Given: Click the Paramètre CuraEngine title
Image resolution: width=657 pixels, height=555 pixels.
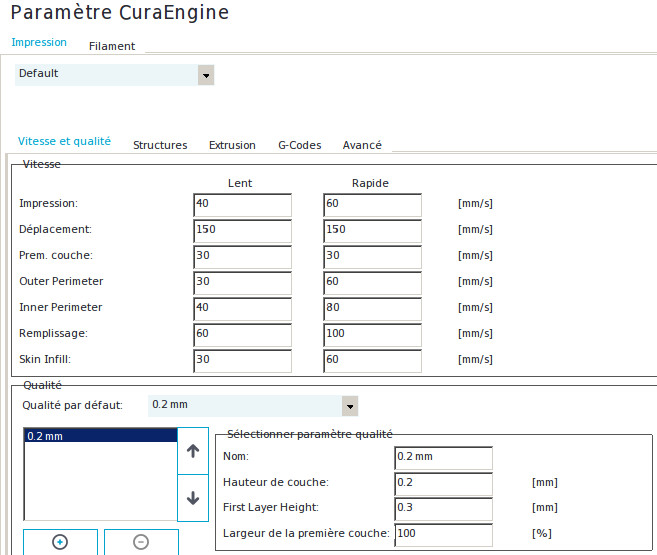Looking at the screenshot, I should [120, 12].
